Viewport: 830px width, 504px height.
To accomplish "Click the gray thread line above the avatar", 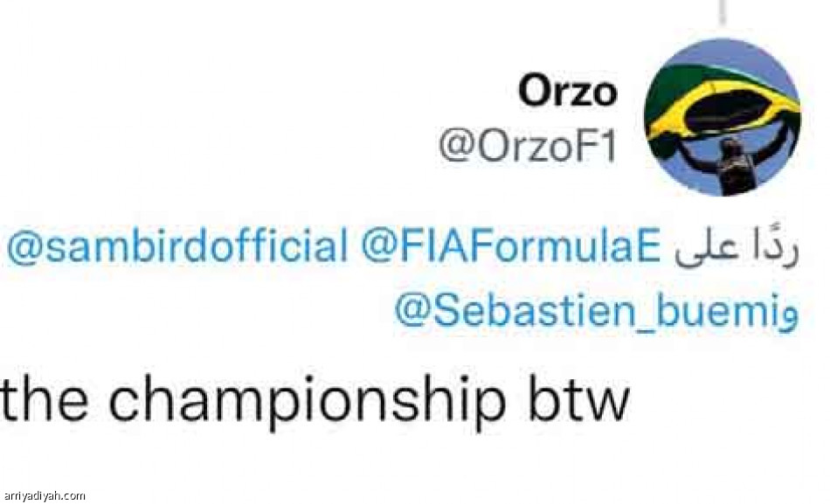I will coord(721,10).
